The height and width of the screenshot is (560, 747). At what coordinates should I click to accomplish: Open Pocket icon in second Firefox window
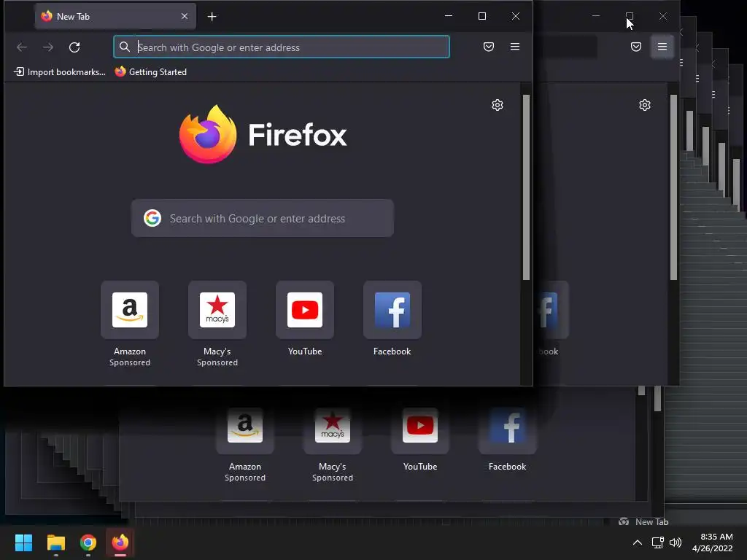[635, 47]
